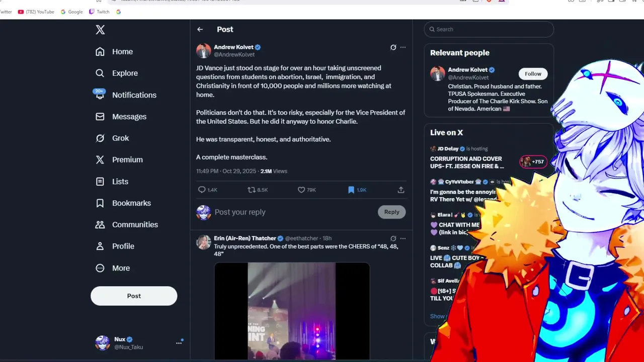Click the Lists icon in sidebar
The height and width of the screenshot is (362, 644).
[x=100, y=182]
